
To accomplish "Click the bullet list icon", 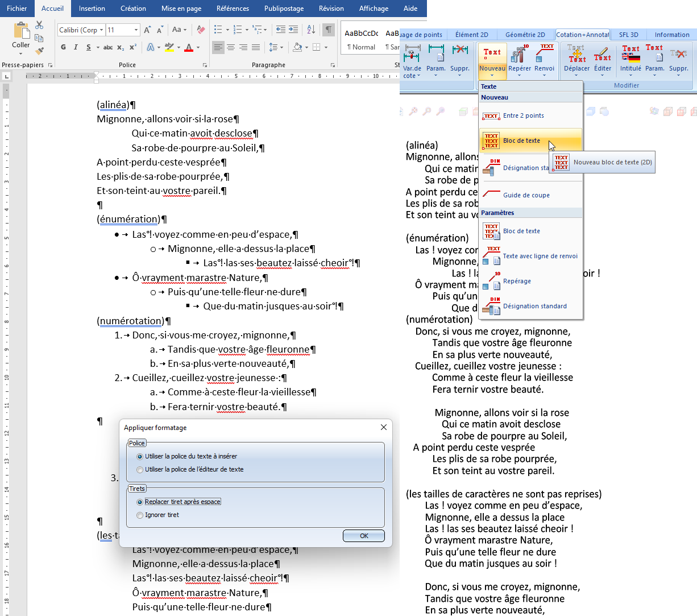I will (x=218, y=30).
